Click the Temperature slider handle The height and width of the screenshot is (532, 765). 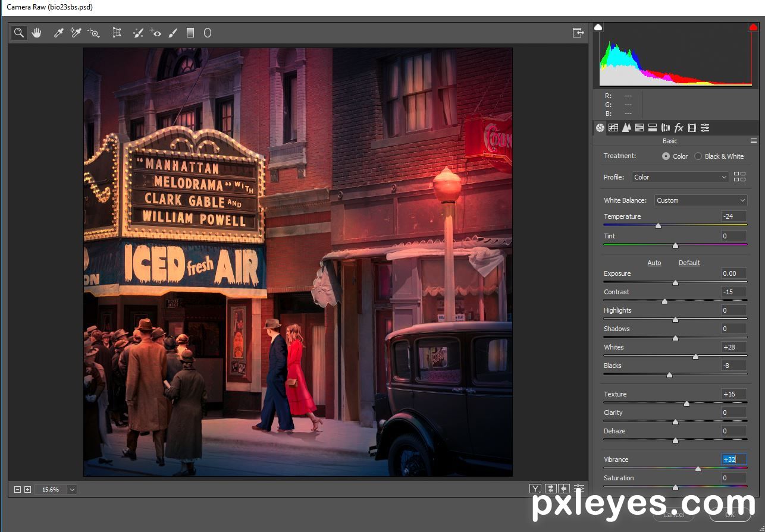[x=658, y=226]
